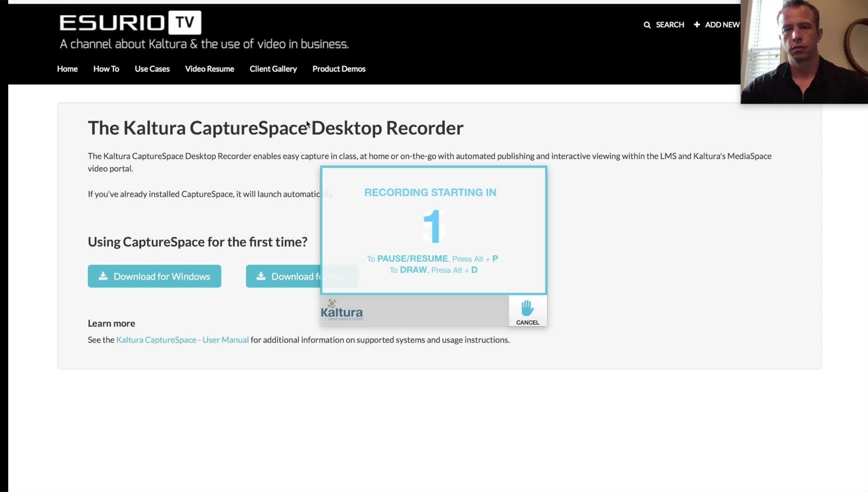
Task: Click the 'RECORDING STARTING IN' text
Action: tap(431, 192)
